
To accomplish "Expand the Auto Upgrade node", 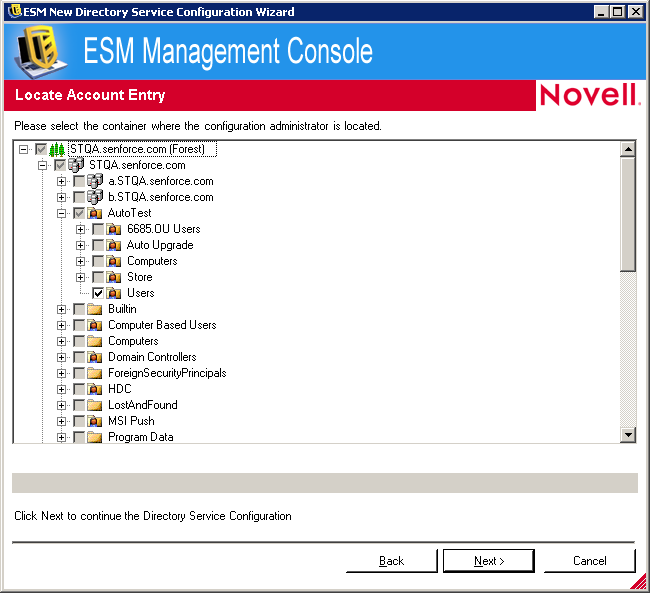I will coord(80,245).
